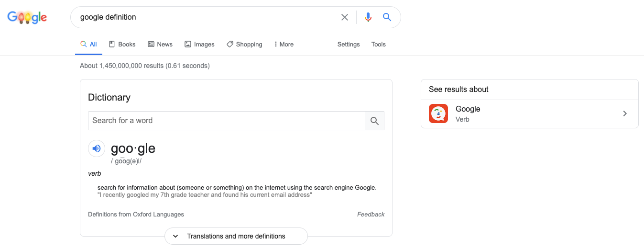Click the Google logo to go home
The height and width of the screenshot is (250, 644).
coord(27,17)
